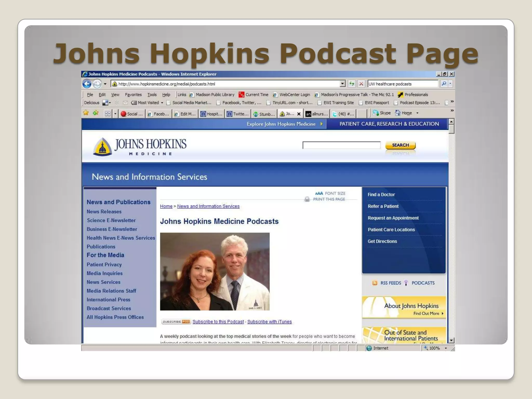Click the red Stop loading icon

coord(361,84)
